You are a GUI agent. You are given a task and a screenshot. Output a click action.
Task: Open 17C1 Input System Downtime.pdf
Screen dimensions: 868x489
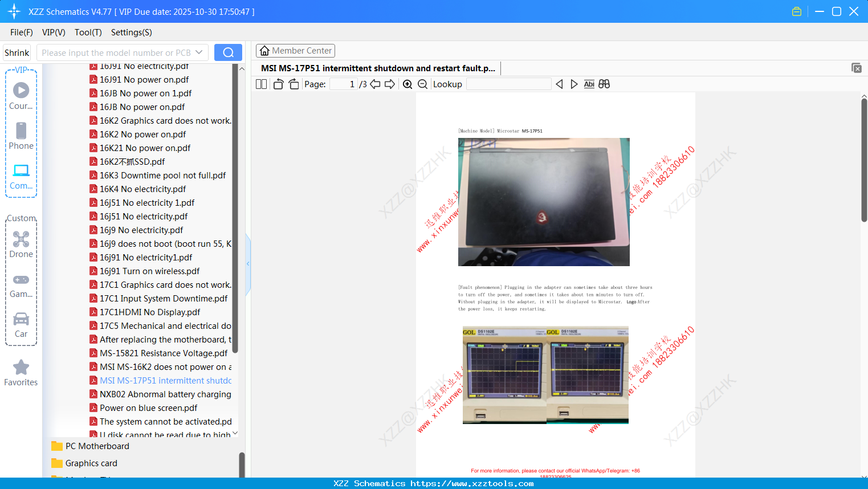click(164, 299)
